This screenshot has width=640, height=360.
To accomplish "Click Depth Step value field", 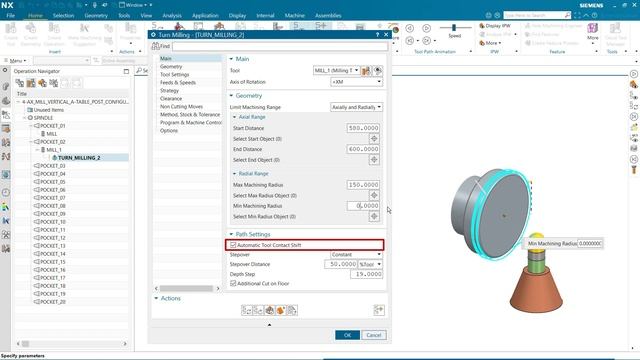I will (367, 274).
